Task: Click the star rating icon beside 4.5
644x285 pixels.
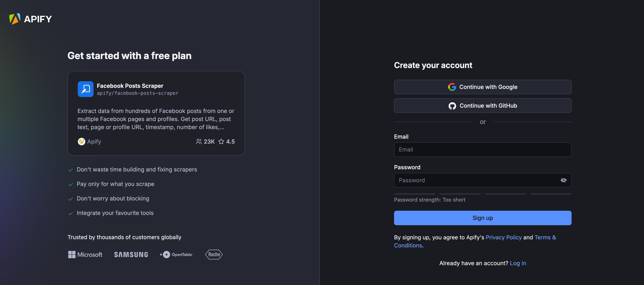Action: [221, 142]
